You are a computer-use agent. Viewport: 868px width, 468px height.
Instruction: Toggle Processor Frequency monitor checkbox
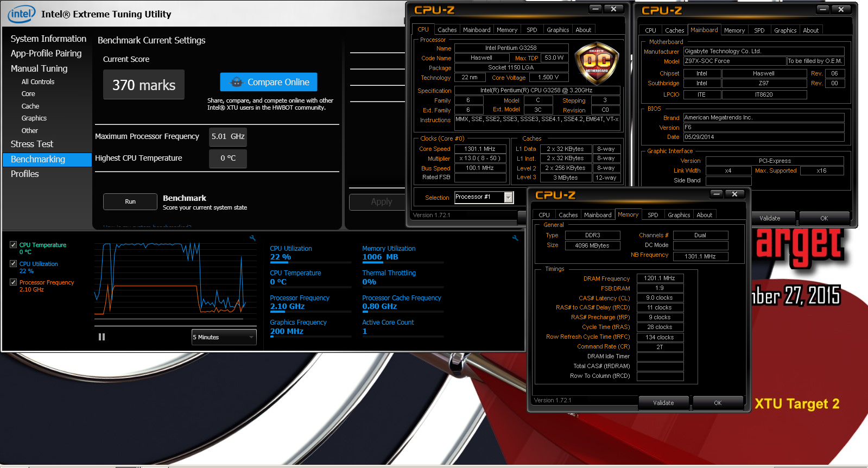click(13, 282)
